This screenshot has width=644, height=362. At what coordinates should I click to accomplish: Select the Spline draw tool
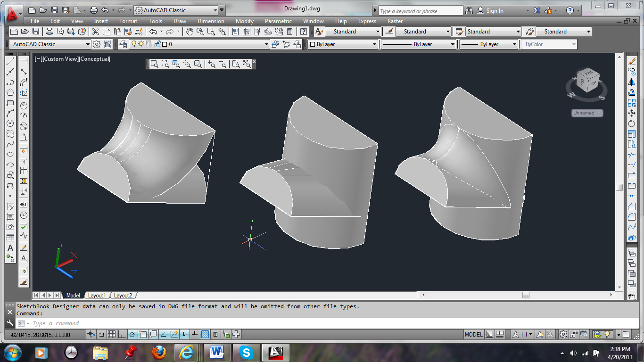pos(10,144)
